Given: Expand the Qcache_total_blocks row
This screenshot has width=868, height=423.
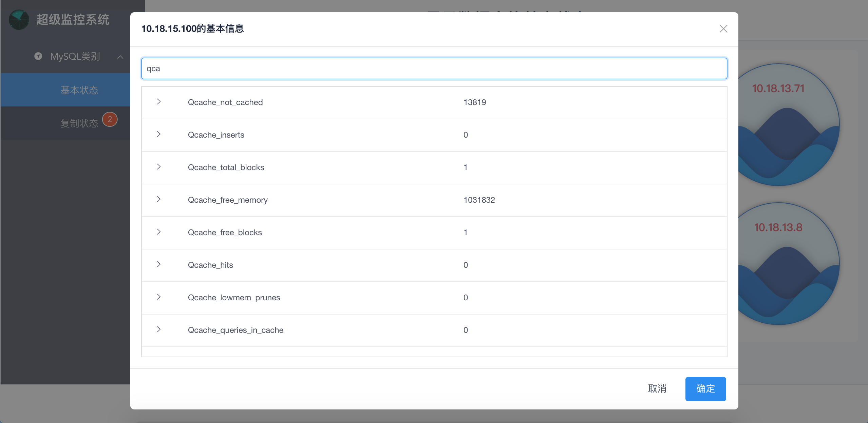Looking at the screenshot, I should [158, 167].
